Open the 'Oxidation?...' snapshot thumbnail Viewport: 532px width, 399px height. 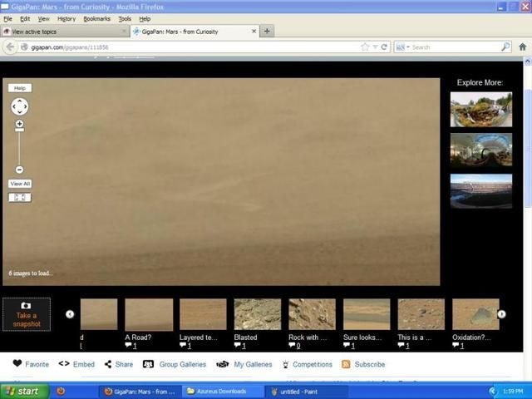click(x=475, y=314)
